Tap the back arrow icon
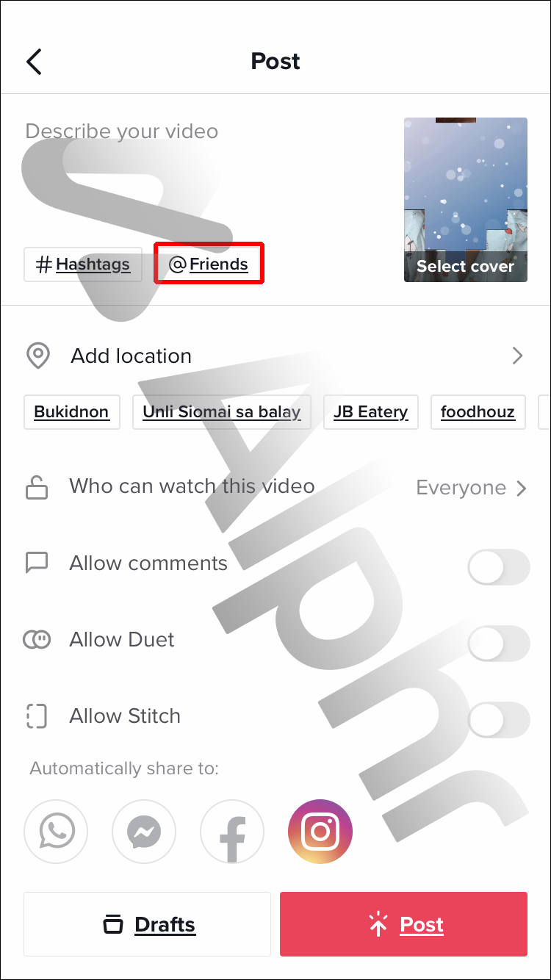 point(35,62)
